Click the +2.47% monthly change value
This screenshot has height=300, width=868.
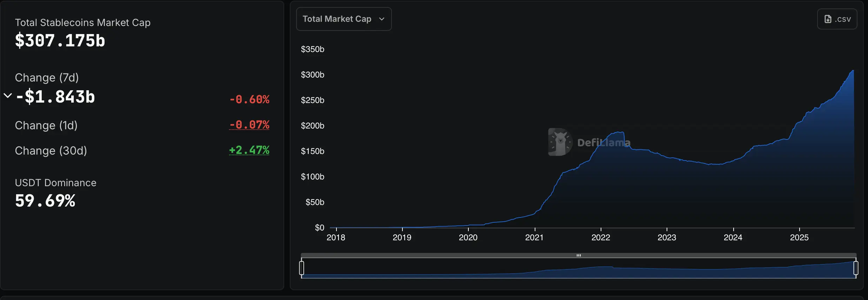pyautogui.click(x=249, y=150)
